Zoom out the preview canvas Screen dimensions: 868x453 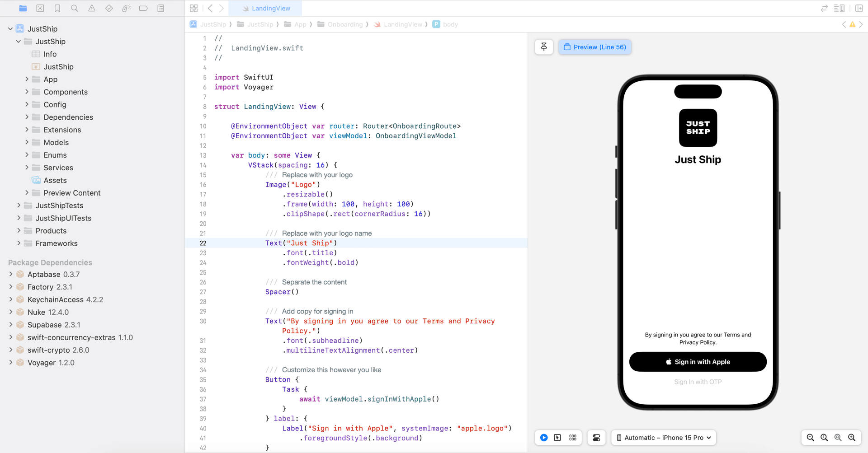[x=810, y=438]
